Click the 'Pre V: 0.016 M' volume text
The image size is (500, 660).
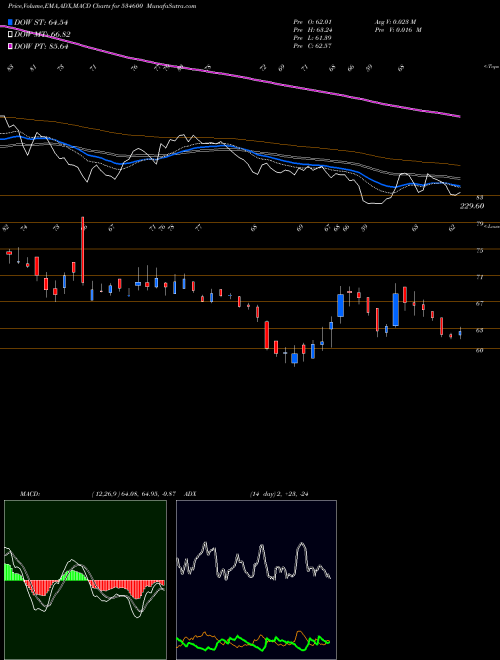click(x=398, y=30)
